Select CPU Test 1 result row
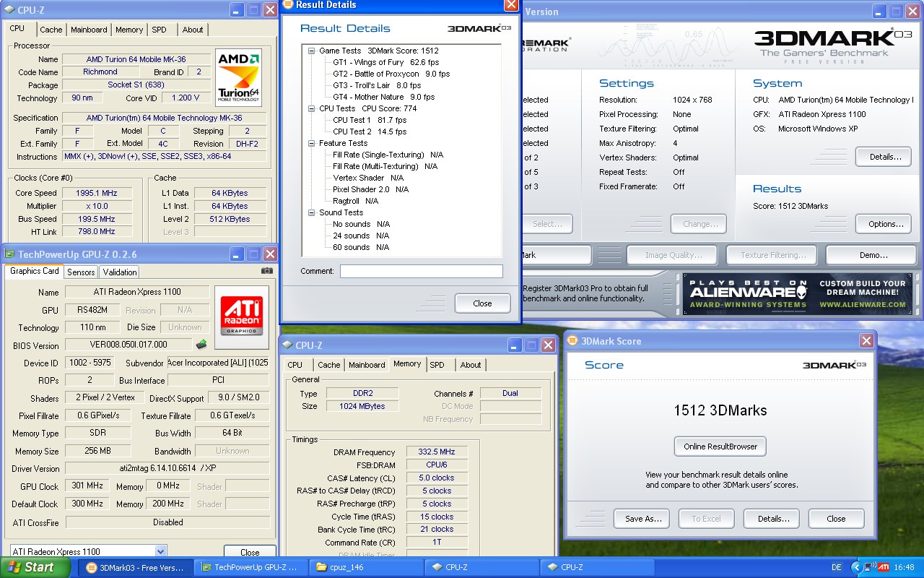 (x=370, y=120)
